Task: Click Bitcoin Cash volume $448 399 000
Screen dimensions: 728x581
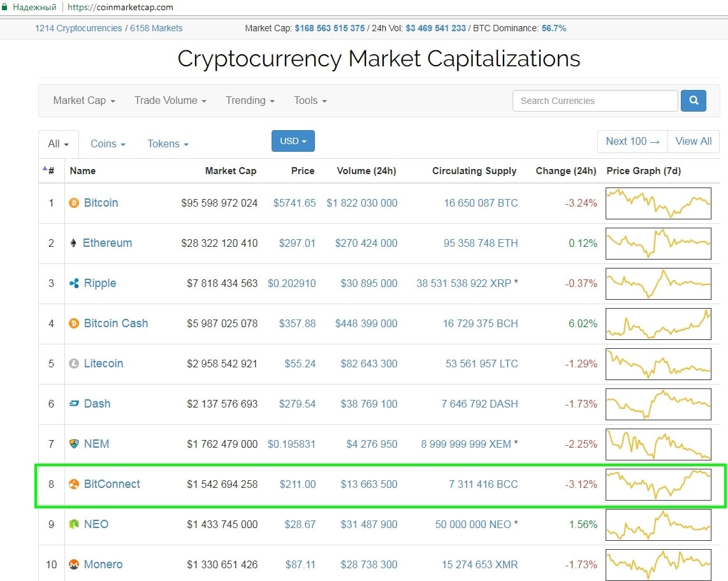Action: 367,323
